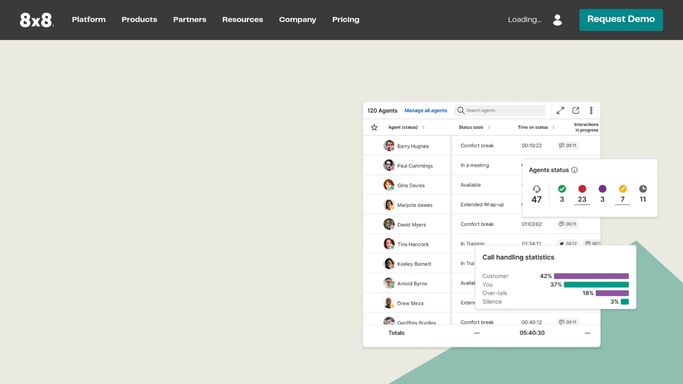This screenshot has height=384, width=683.
Task: Click the 8x8 logo
Action: pos(37,20)
